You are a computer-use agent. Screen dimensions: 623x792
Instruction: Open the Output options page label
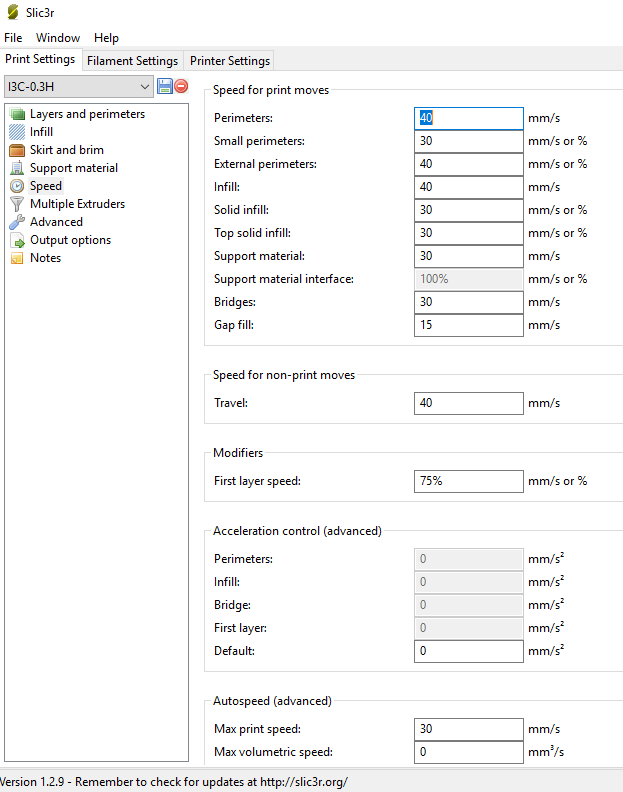[70, 240]
